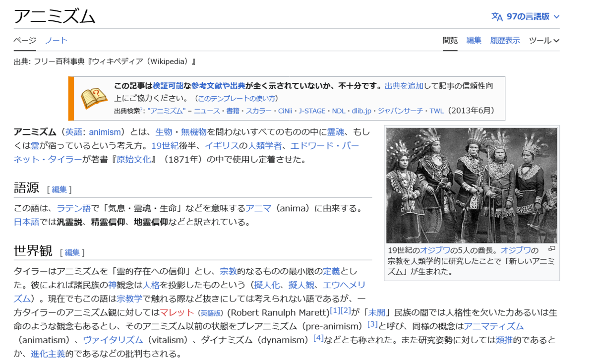595x364 pixels.
Task: Open the 人類学者 link
Action: point(265,146)
